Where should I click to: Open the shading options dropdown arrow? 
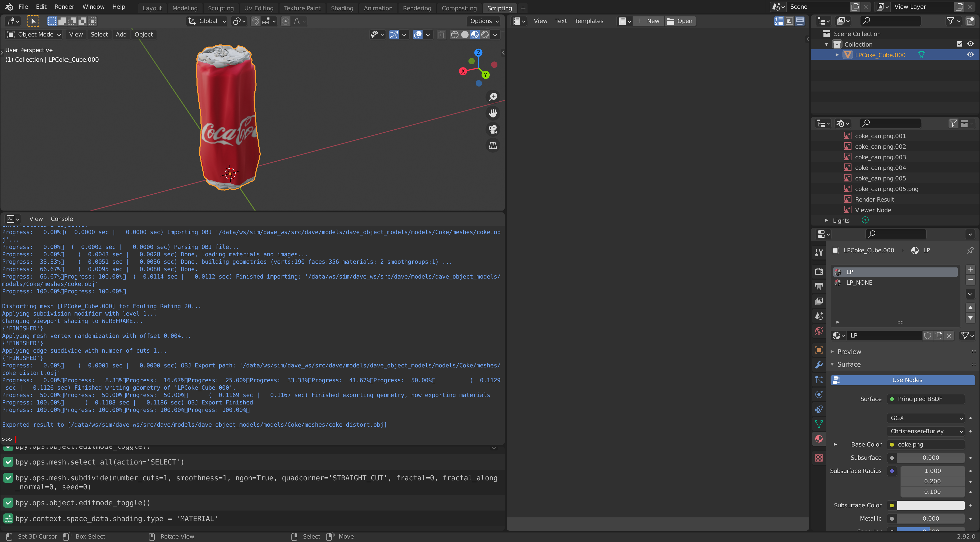point(495,35)
